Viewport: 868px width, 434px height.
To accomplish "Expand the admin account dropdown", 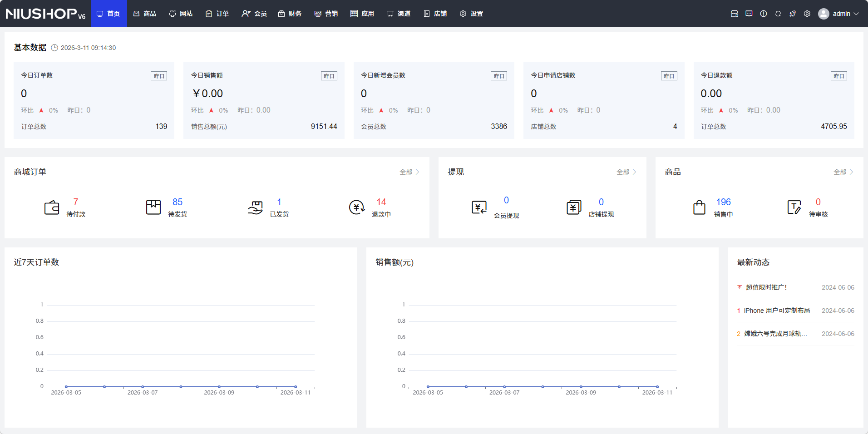I will pyautogui.click(x=839, y=14).
